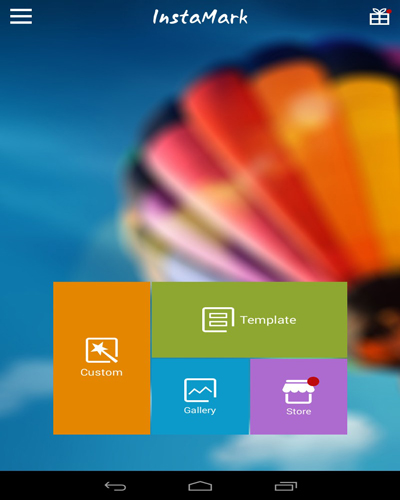Tap the Android home button
Image resolution: width=400 pixels, height=500 pixels.
(x=200, y=486)
